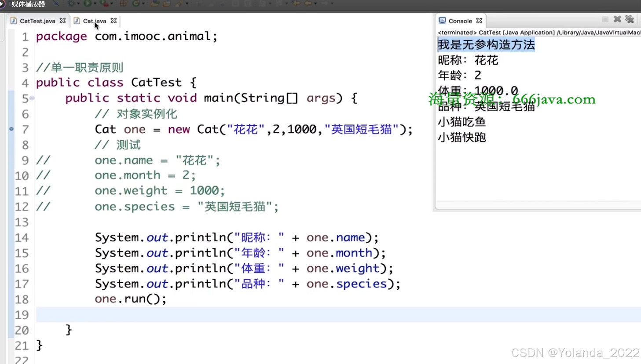The width and height of the screenshot is (641, 364).
Task: Click the comment '//单一职责原则'
Action: coord(80,67)
